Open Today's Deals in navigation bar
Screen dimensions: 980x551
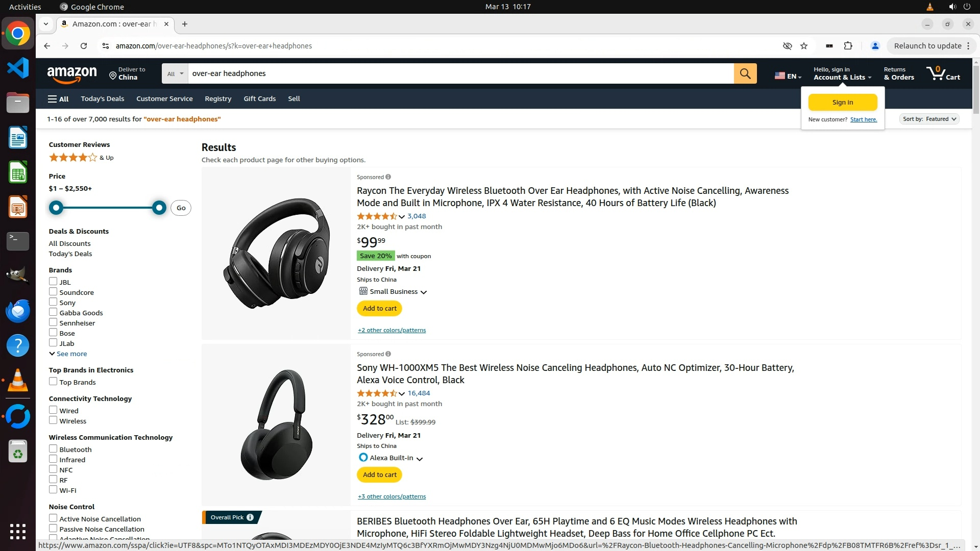click(x=102, y=98)
